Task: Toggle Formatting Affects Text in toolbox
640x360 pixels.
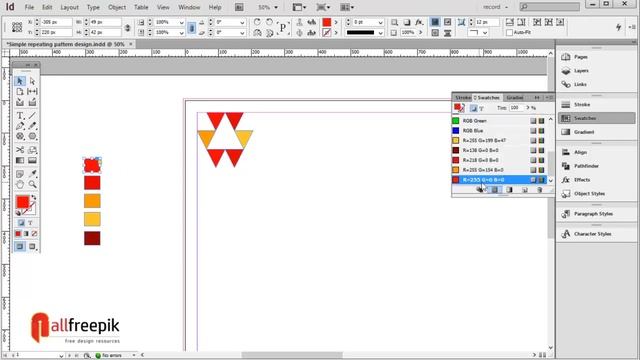Action: [30, 223]
